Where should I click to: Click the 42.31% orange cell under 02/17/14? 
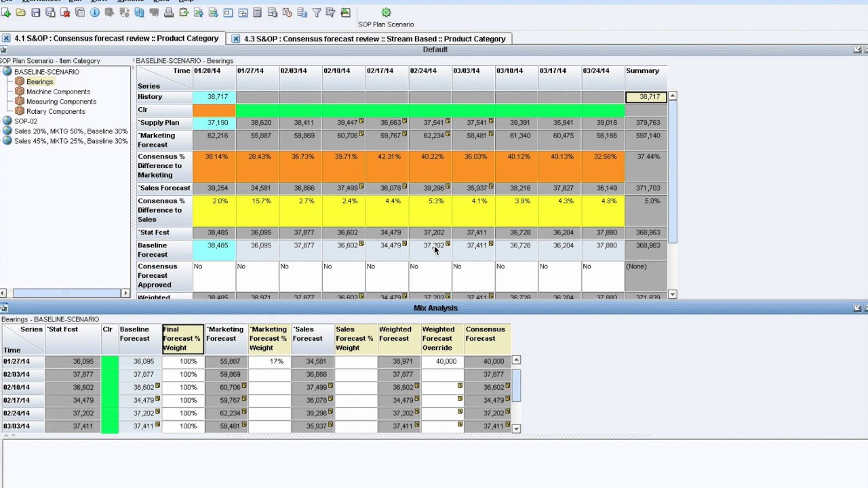(387, 165)
